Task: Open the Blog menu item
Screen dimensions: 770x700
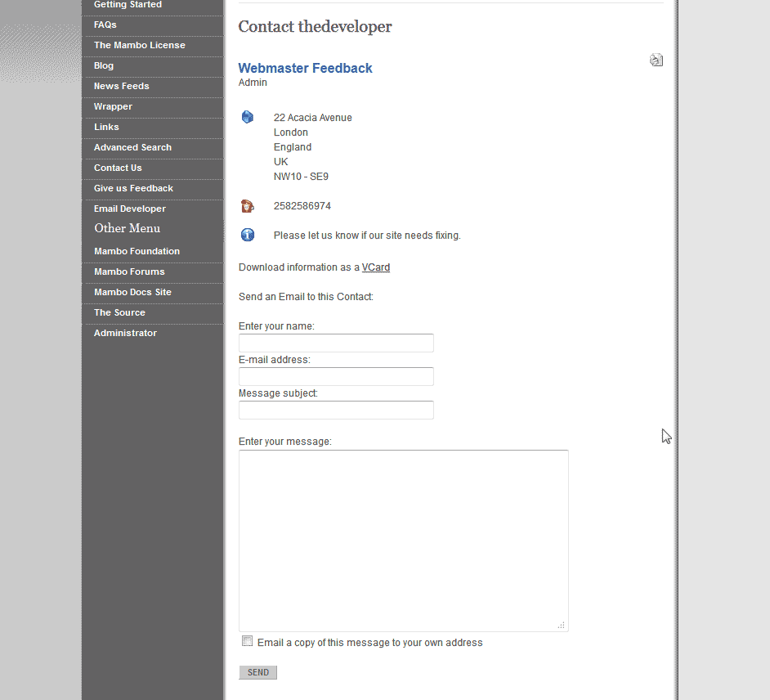Action: coord(104,66)
